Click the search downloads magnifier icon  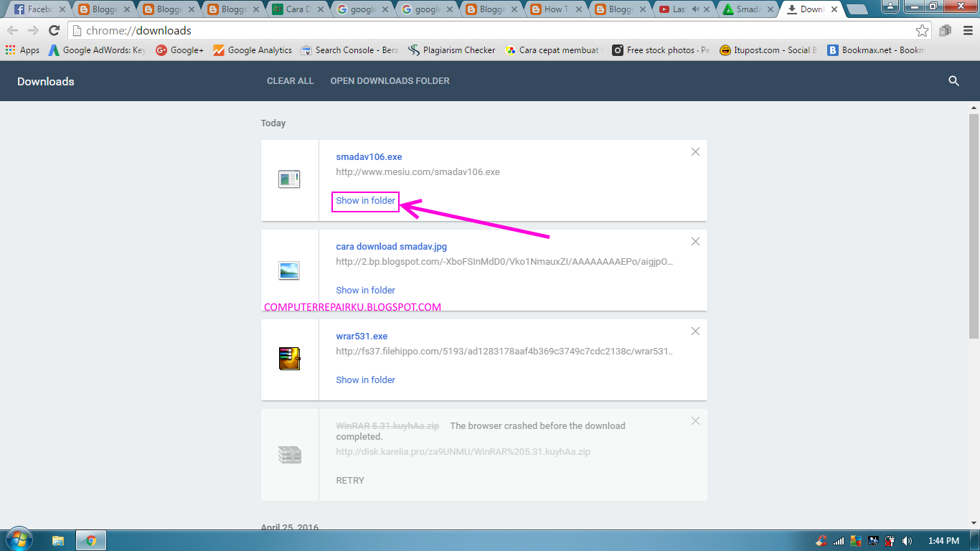pyautogui.click(x=953, y=81)
